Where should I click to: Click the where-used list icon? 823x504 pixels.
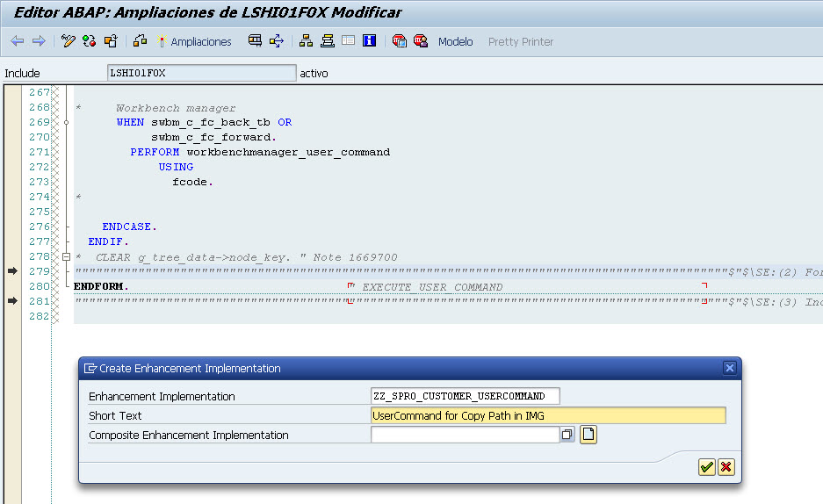click(x=255, y=41)
